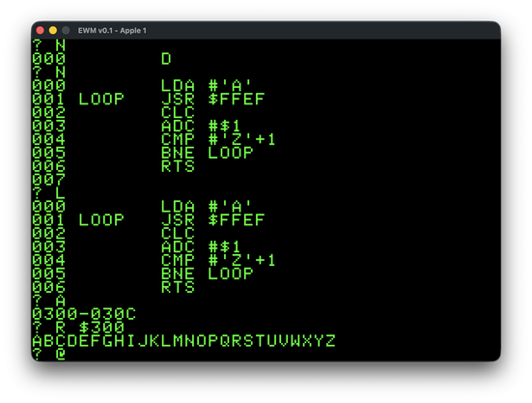This screenshot has height=403, width=532.
Task: Click the yellow minimize window button
Action: [x=53, y=31]
